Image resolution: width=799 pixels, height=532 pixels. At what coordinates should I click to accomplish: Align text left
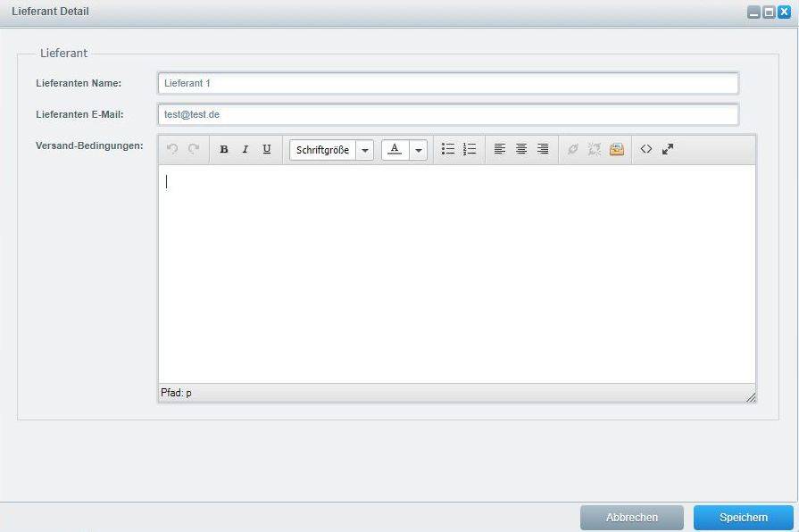[500, 149]
